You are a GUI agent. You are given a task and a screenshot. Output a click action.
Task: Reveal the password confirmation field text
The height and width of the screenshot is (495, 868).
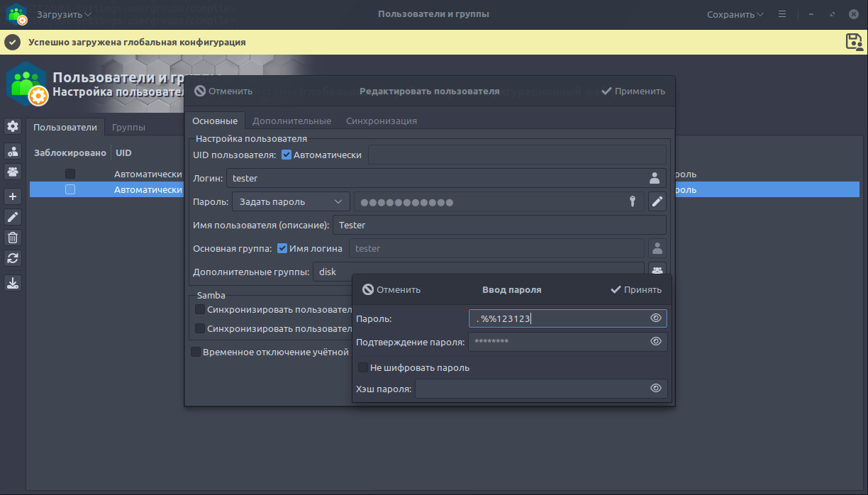655,342
